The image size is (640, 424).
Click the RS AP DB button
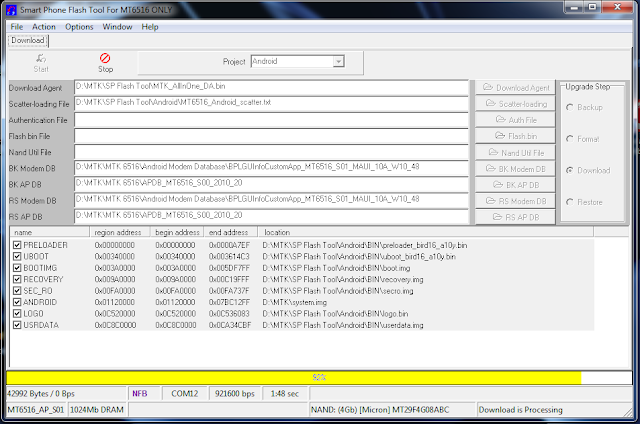(515, 217)
